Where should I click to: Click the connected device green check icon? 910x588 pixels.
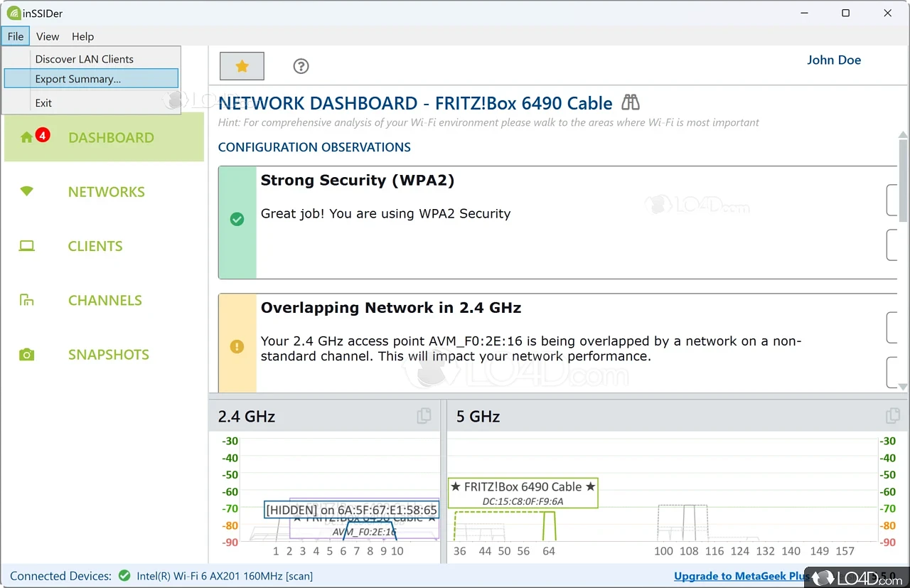(x=124, y=576)
